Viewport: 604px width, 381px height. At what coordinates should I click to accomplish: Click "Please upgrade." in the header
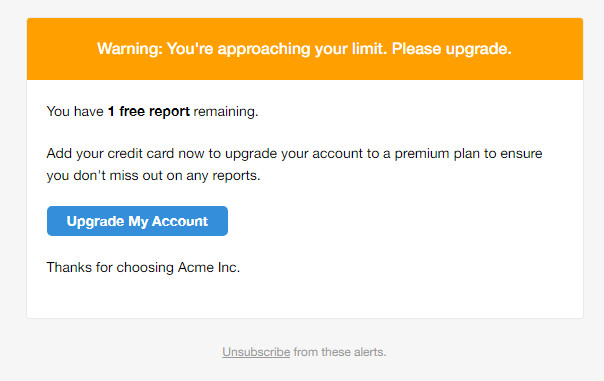[x=451, y=49]
